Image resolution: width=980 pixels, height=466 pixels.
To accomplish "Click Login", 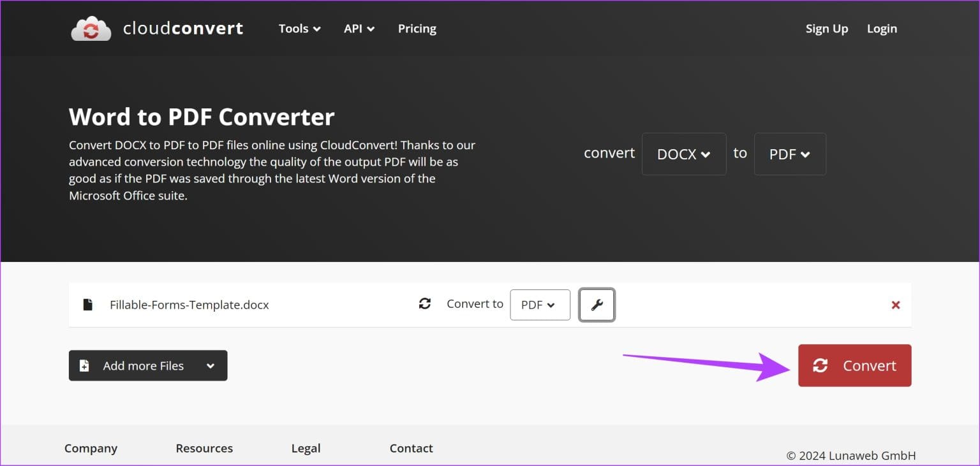I will point(882,28).
